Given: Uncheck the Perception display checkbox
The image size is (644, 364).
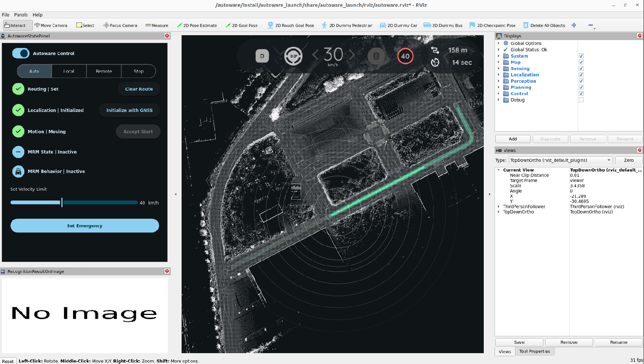Looking at the screenshot, I should pyautogui.click(x=581, y=81).
